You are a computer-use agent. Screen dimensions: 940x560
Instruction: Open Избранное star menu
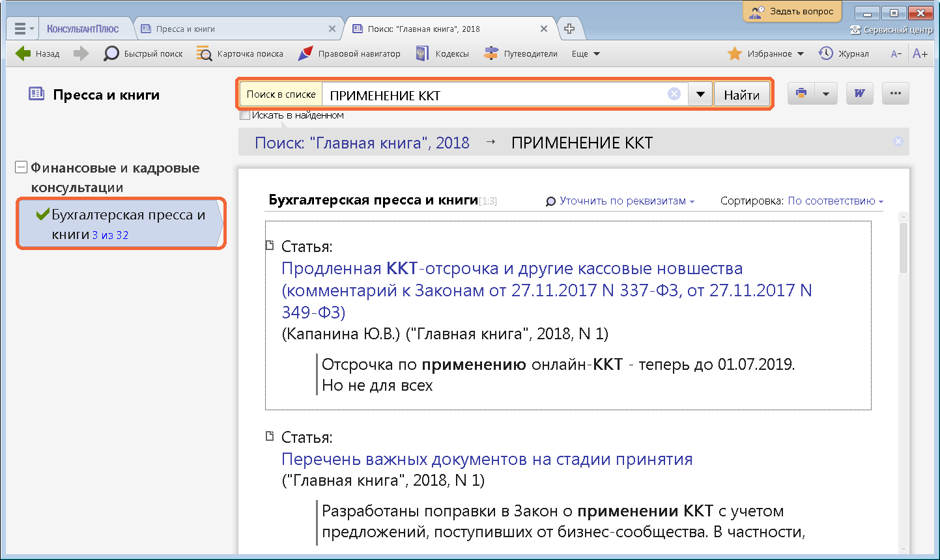[766, 54]
